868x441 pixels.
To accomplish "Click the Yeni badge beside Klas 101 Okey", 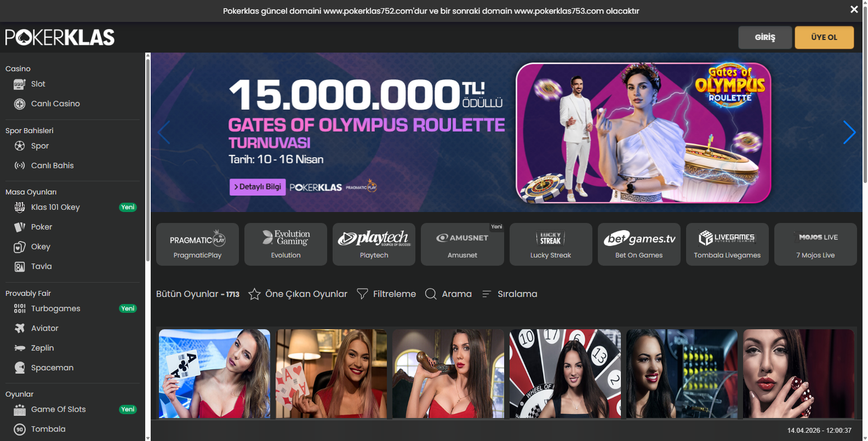I will (128, 207).
